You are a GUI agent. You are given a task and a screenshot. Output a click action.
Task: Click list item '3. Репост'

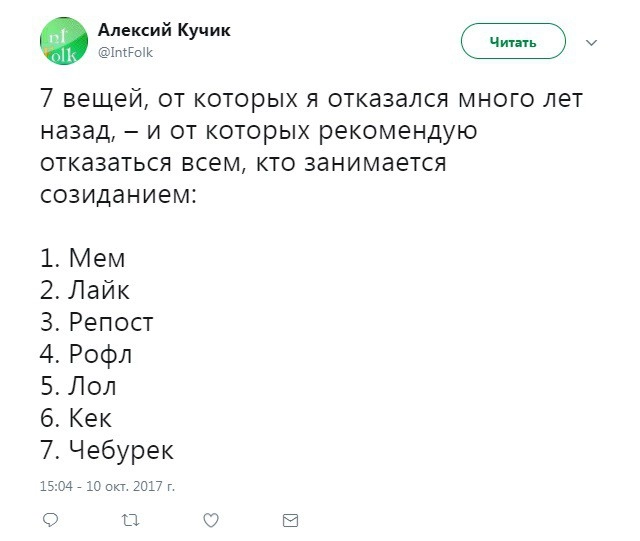coord(97,322)
